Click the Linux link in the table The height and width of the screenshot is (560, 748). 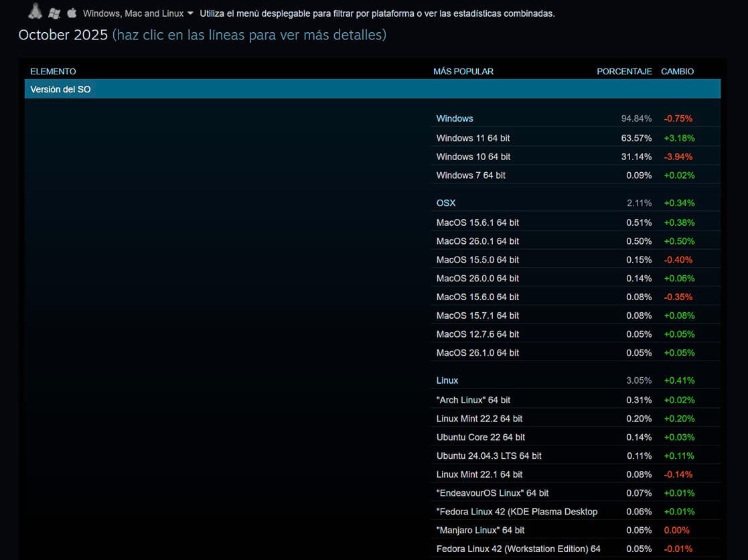(447, 380)
